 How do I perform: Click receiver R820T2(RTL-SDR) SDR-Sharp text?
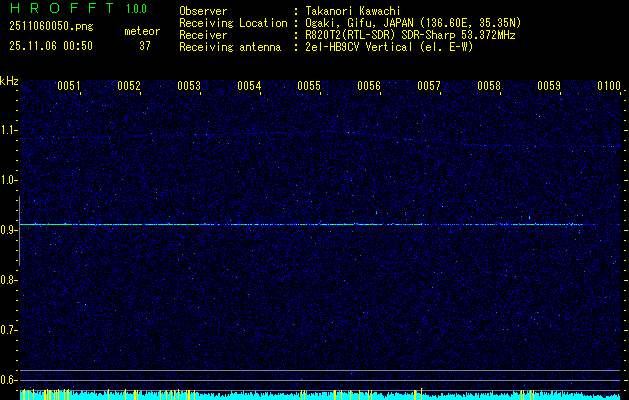coord(410,35)
